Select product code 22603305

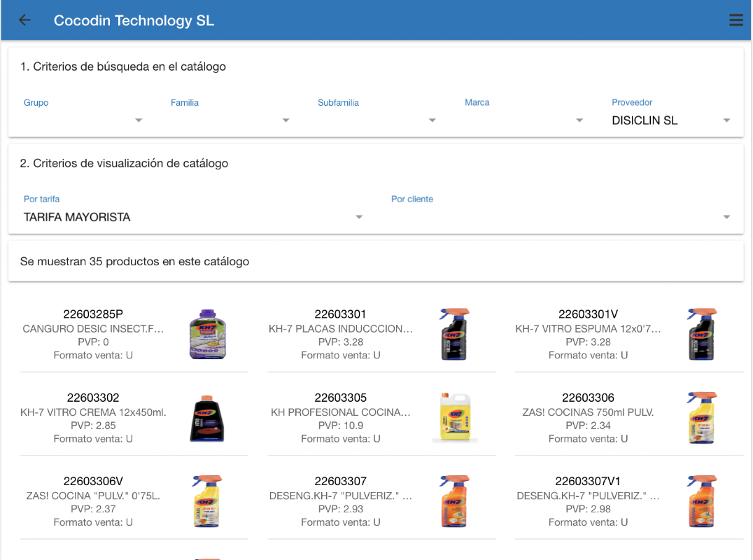pos(341,398)
